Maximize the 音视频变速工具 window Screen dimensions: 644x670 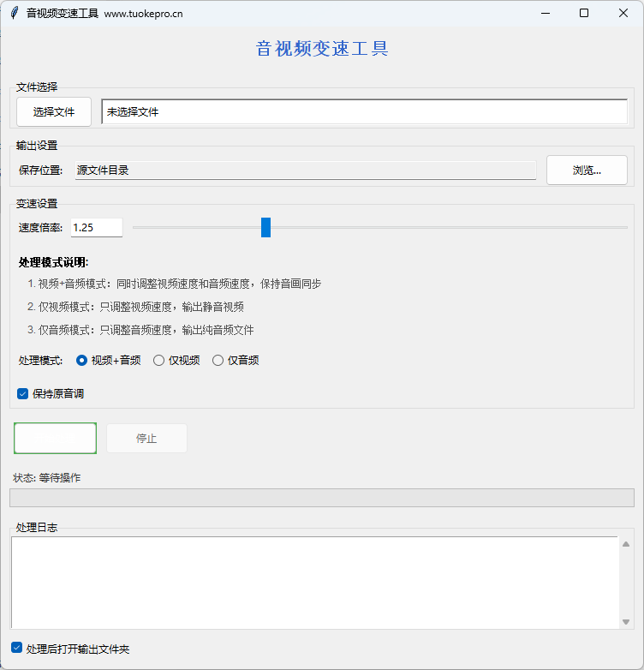coord(584,14)
